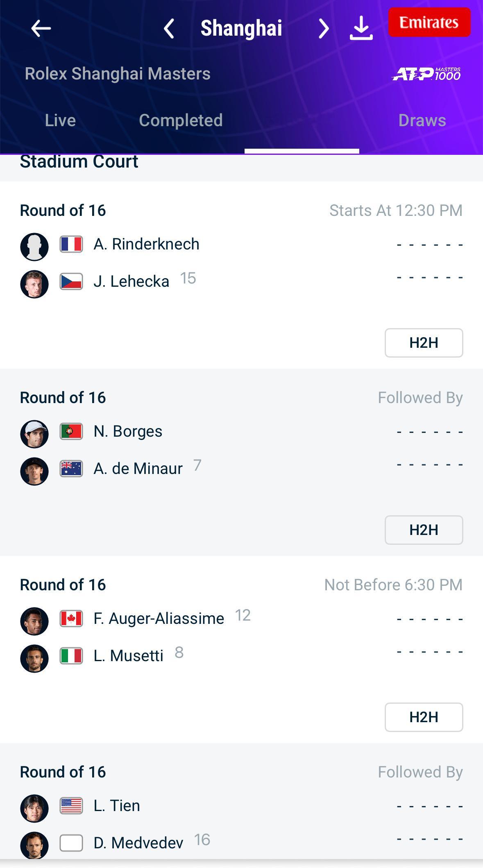Open the Emirates sponsor logo

(x=429, y=22)
